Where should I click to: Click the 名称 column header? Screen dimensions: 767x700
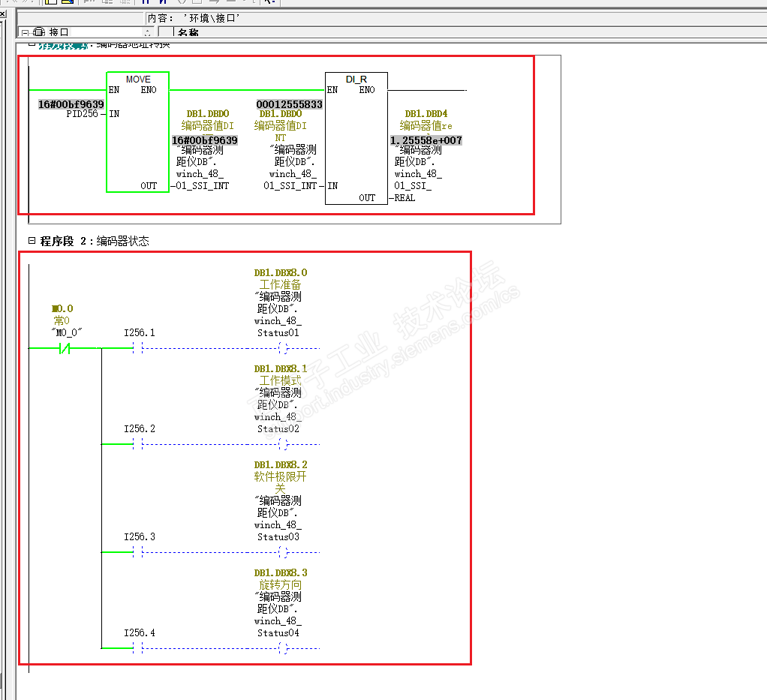click(188, 32)
